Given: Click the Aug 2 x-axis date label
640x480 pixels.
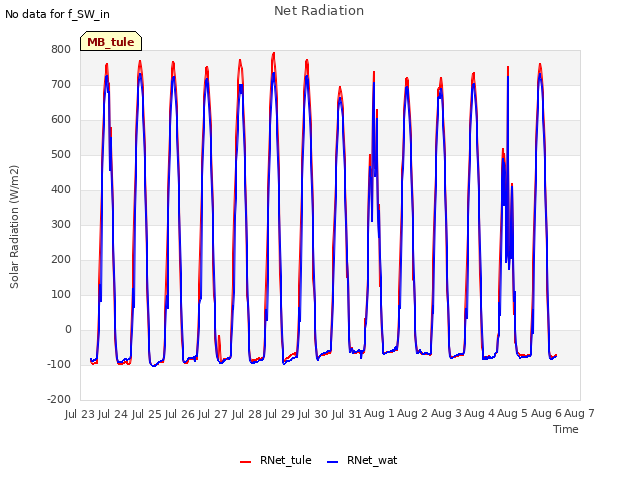Looking at the screenshot, I should (x=413, y=414).
